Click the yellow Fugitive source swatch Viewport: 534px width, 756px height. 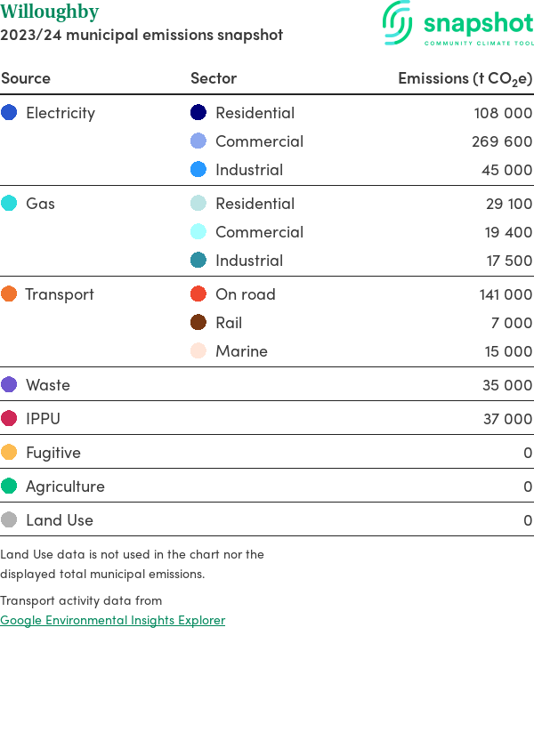9,452
